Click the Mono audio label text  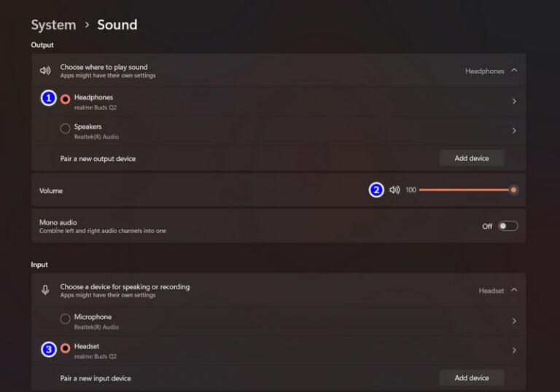tap(58, 222)
